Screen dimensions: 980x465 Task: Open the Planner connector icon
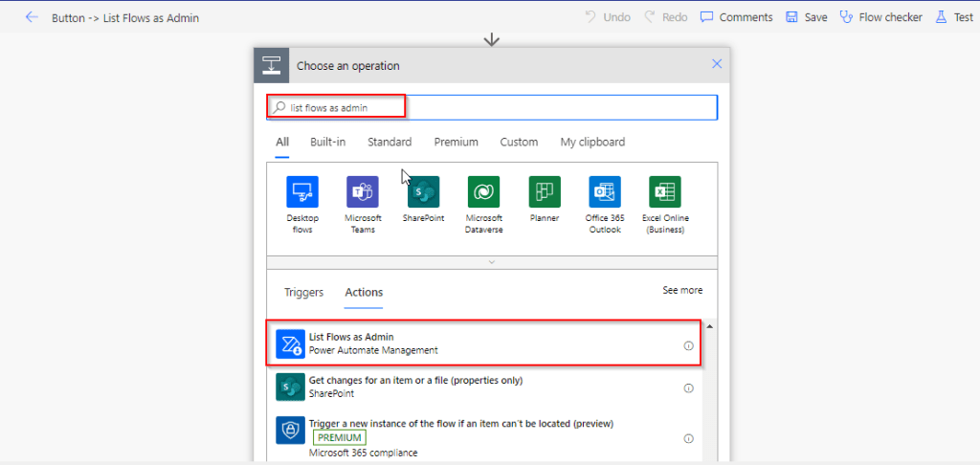[545, 192]
